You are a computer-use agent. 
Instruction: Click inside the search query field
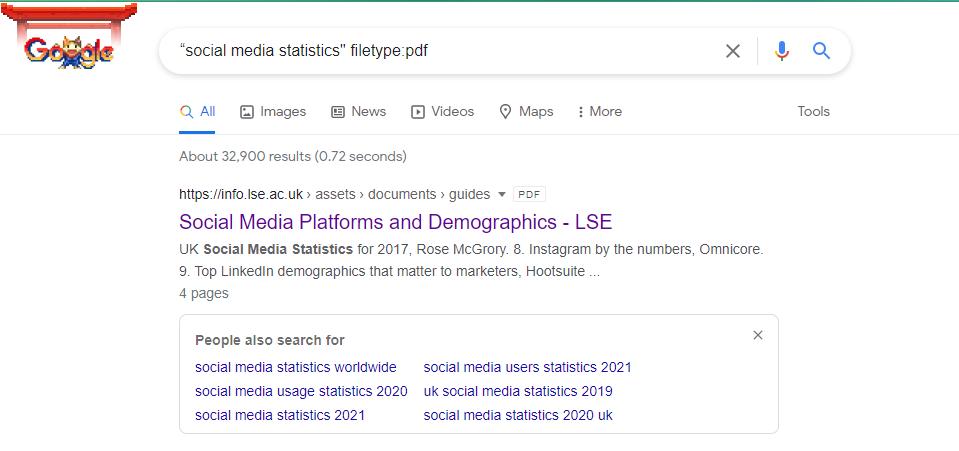pyautogui.click(x=440, y=51)
